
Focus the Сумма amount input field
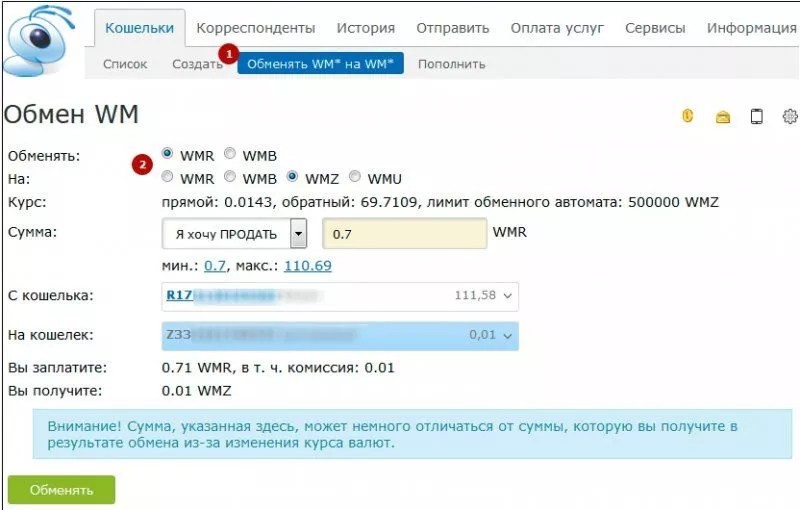(x=405, y=234)
